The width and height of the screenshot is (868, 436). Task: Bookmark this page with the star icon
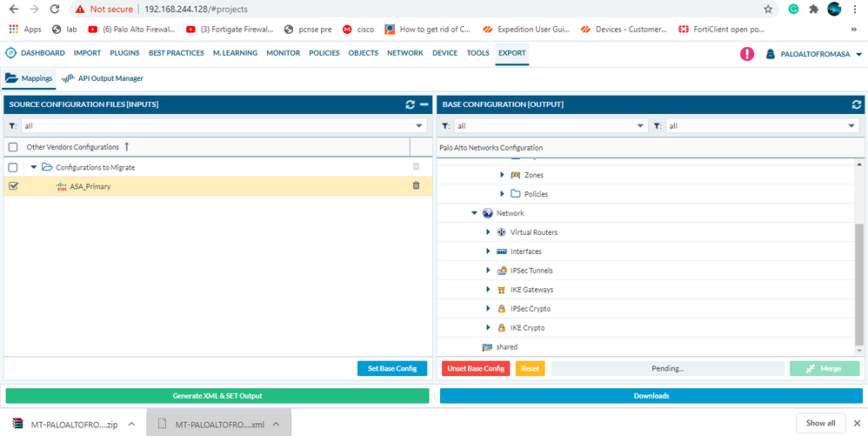tap(768, 9)
